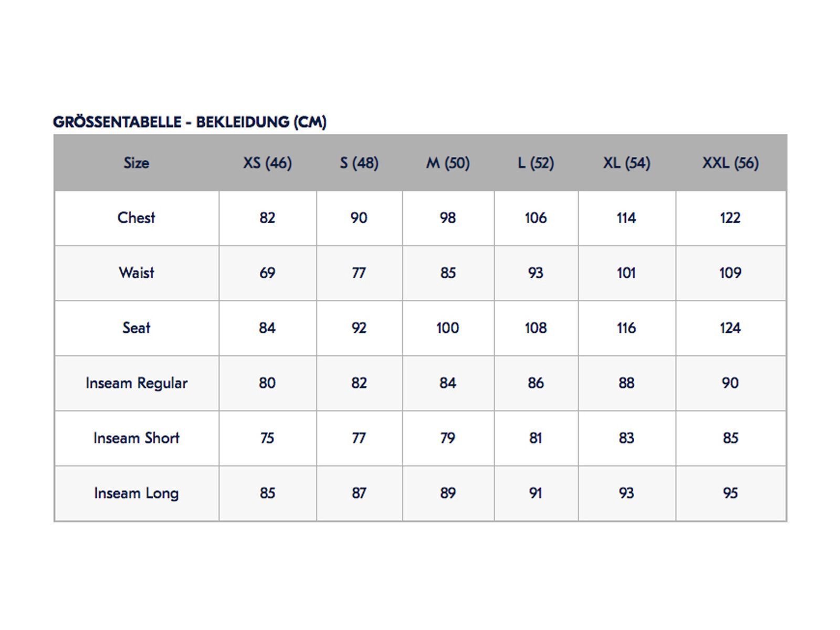The image size is (840, 630).
Task: Select the Size header cell
Action: 136,163
